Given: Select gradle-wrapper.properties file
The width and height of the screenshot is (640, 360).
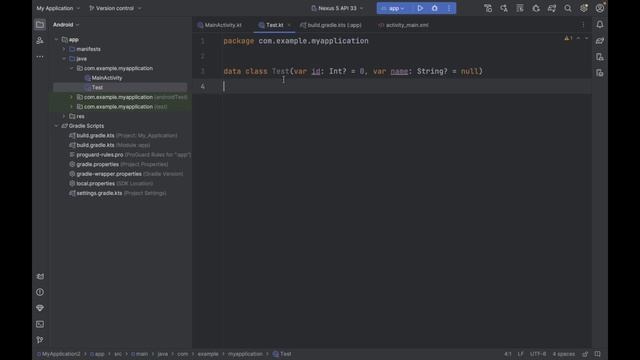Looking at the screenshot, I should tap(126, 174).
